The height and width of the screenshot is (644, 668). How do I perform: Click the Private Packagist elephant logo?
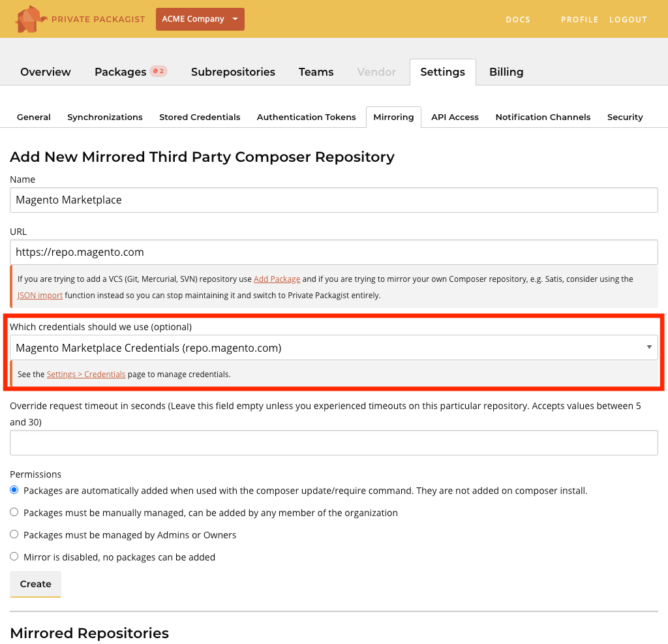pyautogui.click(x=30, y=19)
